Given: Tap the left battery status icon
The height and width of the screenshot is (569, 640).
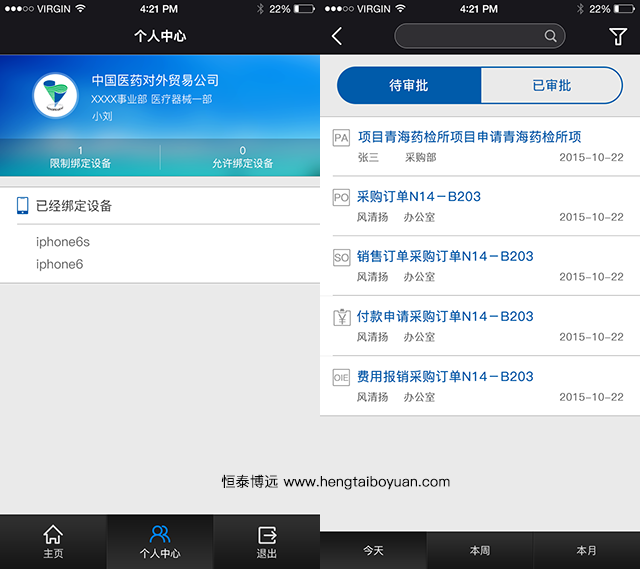Looking at the screenshot, I should [x=304, y=9].
